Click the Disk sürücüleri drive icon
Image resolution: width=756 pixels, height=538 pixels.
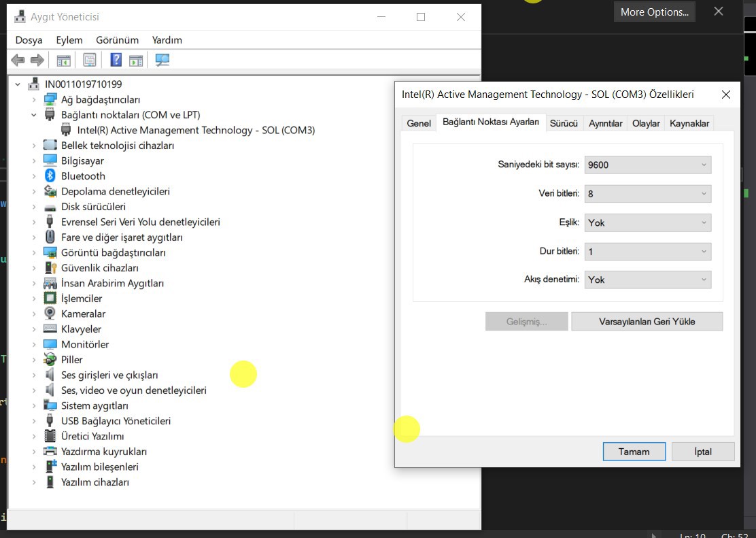(x=50, y=207)
